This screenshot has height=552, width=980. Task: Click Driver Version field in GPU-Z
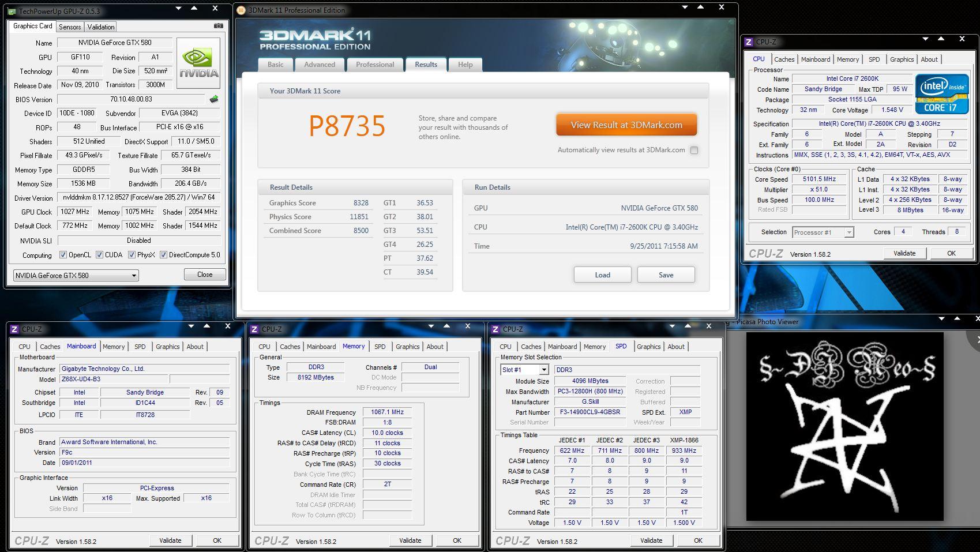138,198
